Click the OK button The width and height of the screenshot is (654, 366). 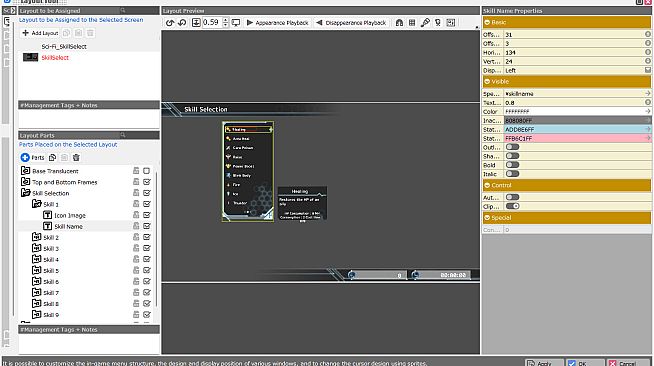[x=585, y=363]
